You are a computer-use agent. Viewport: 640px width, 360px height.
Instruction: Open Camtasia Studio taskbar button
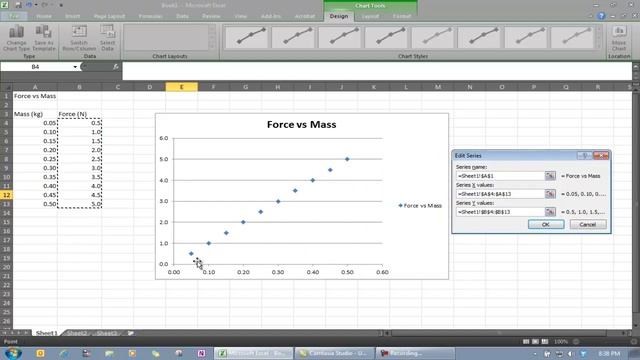click(x=335, y=353)
